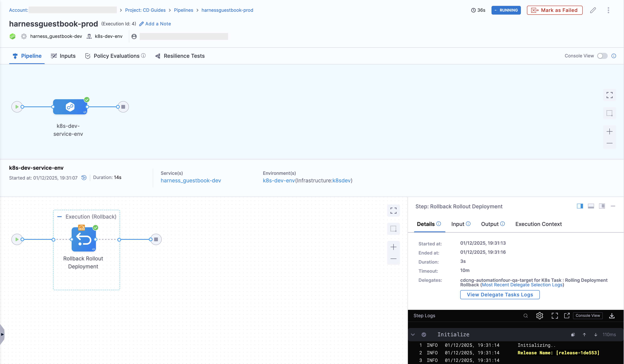Zoom in on the stage pipeline canvas
624x364 pixels.
[609, 131]
